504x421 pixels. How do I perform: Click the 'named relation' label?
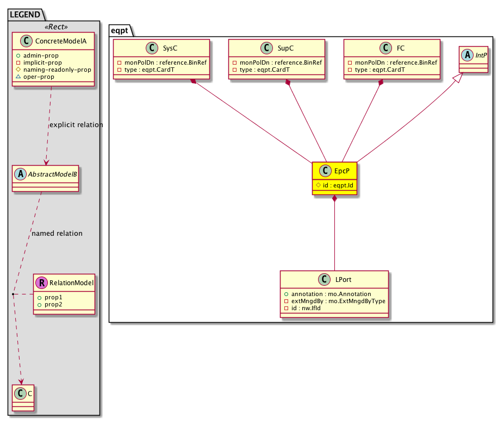(x=57, y=234)
